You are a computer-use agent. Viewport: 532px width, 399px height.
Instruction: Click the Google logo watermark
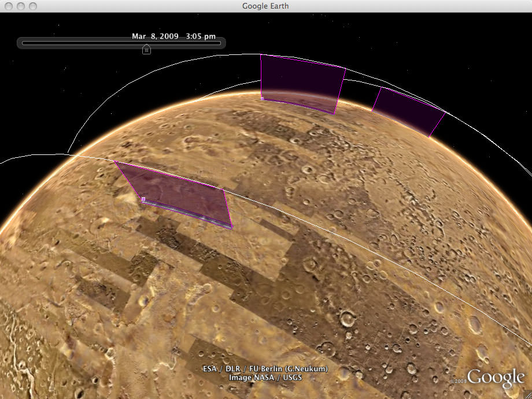pos(496,378)
